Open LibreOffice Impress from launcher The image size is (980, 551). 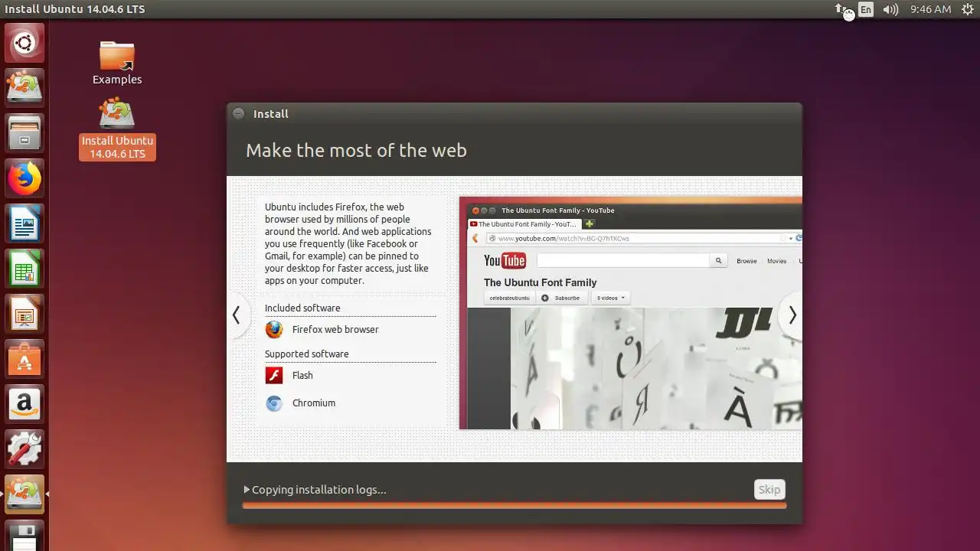click(24, 314)
